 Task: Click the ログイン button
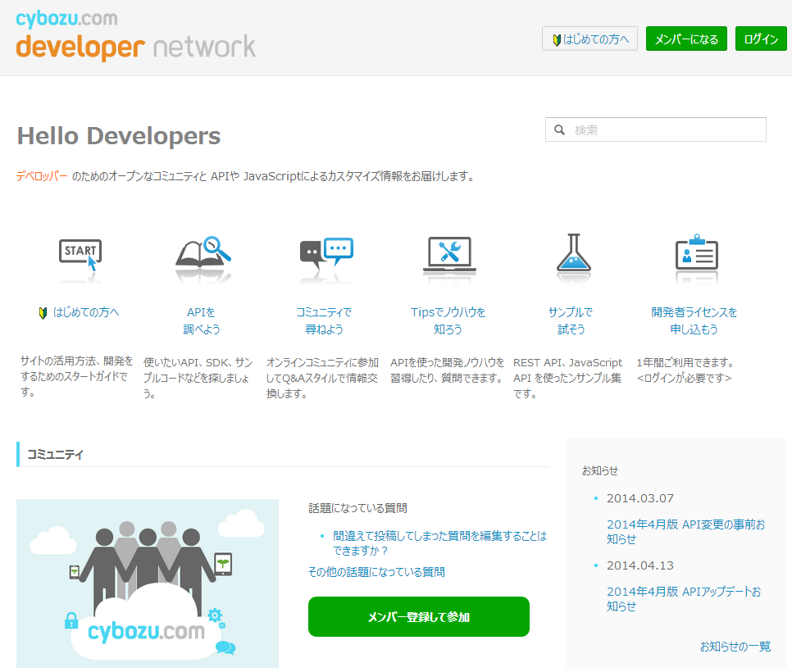click(x=761, y=39)
